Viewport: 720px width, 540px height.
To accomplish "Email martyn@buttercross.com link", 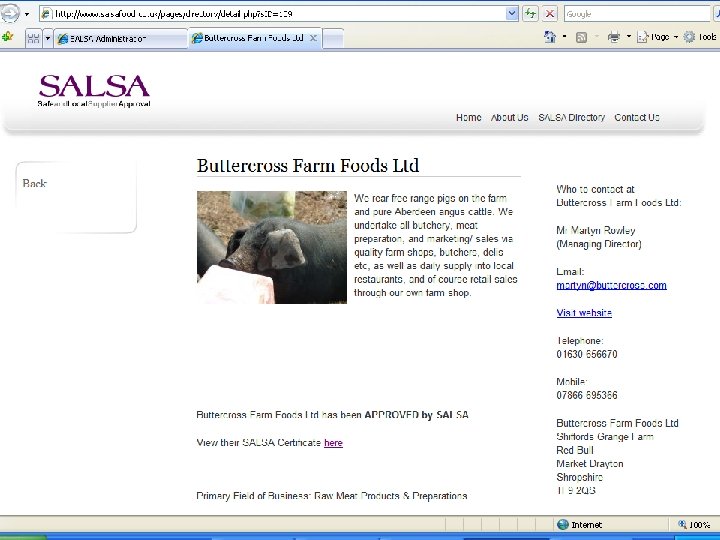I will pos(611,285).
